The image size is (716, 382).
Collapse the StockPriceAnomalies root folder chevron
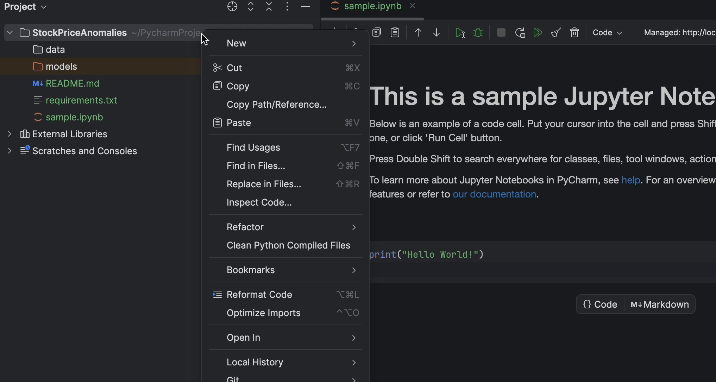coord(10,32)
